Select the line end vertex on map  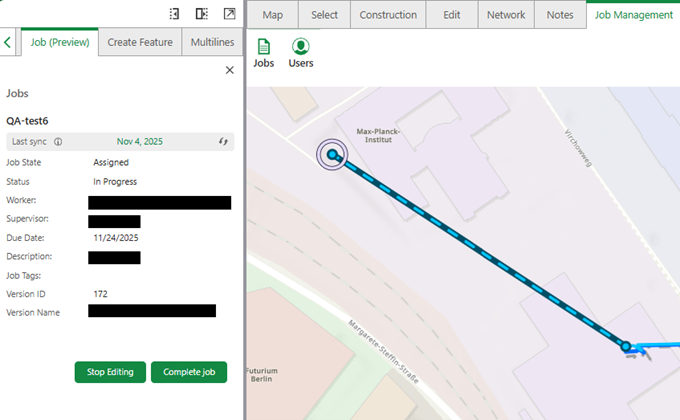[x=626, y=346]
